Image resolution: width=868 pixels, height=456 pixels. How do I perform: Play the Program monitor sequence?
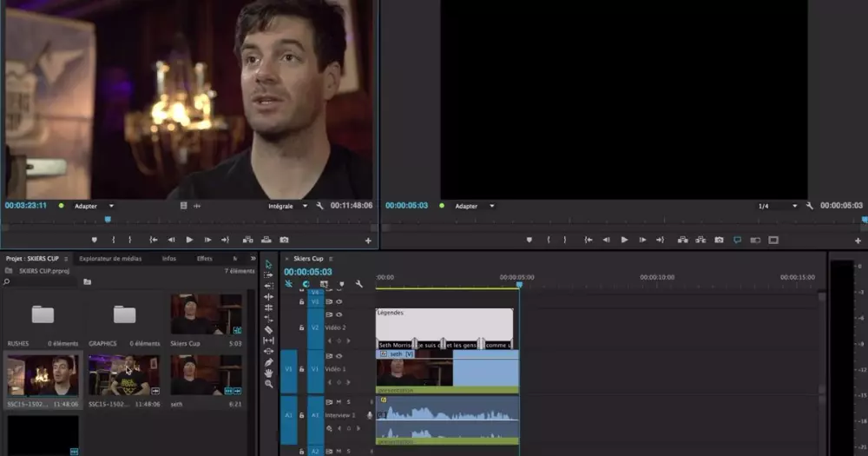[624, 240]
